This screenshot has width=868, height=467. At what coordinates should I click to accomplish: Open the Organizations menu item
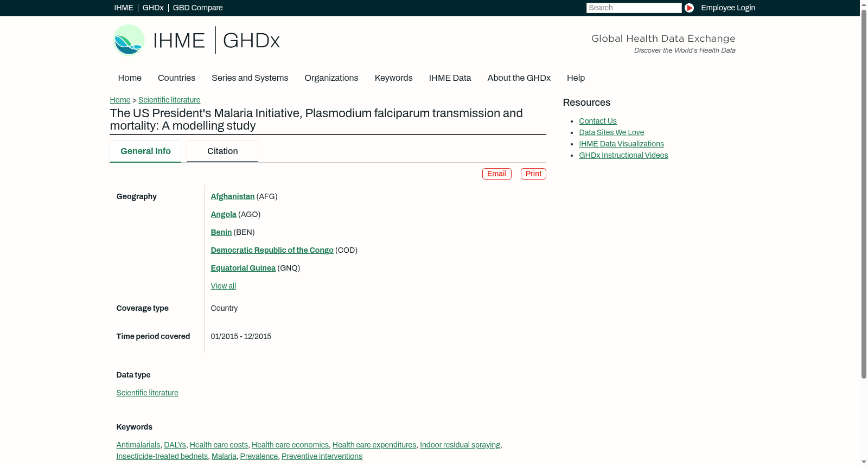pyautogui.click(x=331, y=78)
